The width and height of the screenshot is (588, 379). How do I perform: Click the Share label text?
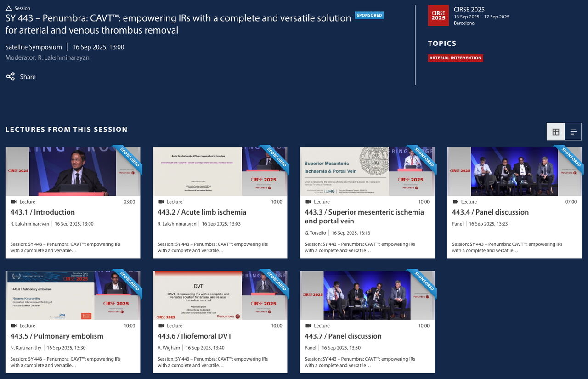[x=28, y=77]
